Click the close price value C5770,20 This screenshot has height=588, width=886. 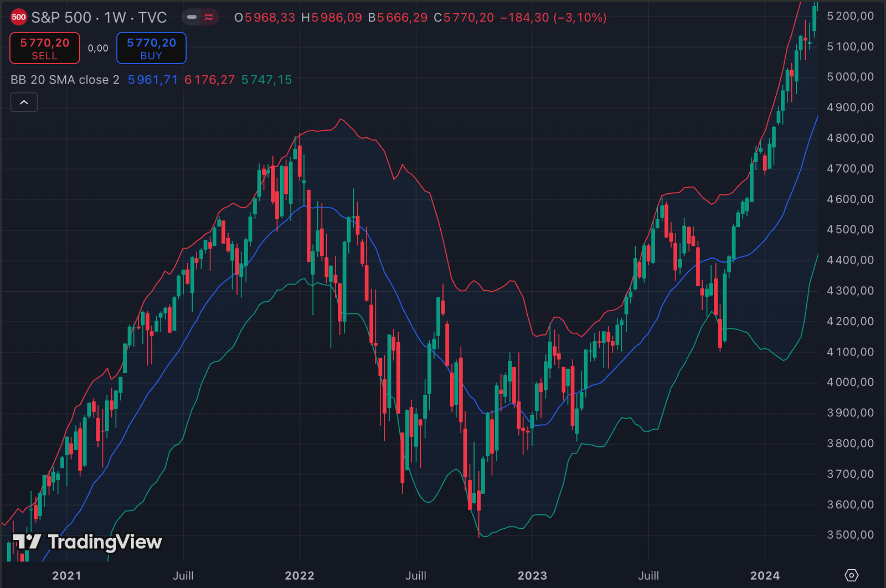(464, 18)
